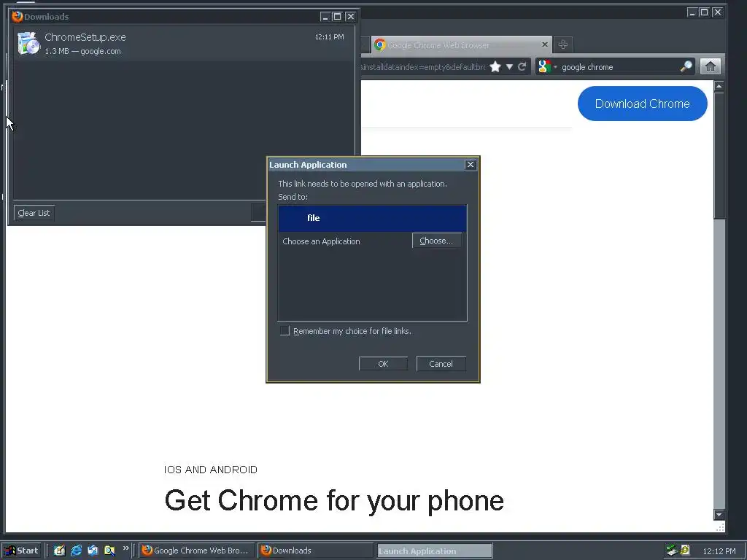Screen dimensions: 747x560
Task: Click the 12:11 PM download timestamp
Action: 329,36
